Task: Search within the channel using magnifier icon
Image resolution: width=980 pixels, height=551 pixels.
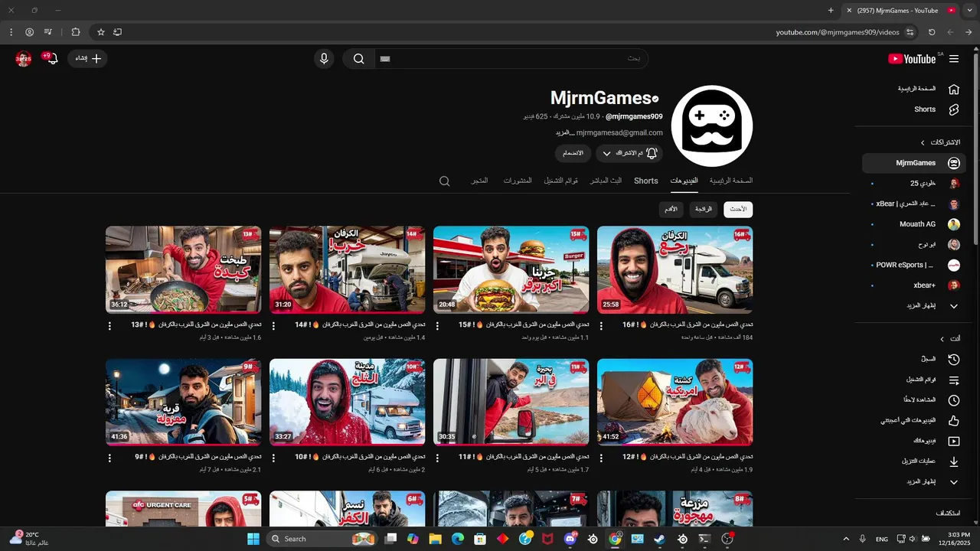Action: [x=444, y=181]
